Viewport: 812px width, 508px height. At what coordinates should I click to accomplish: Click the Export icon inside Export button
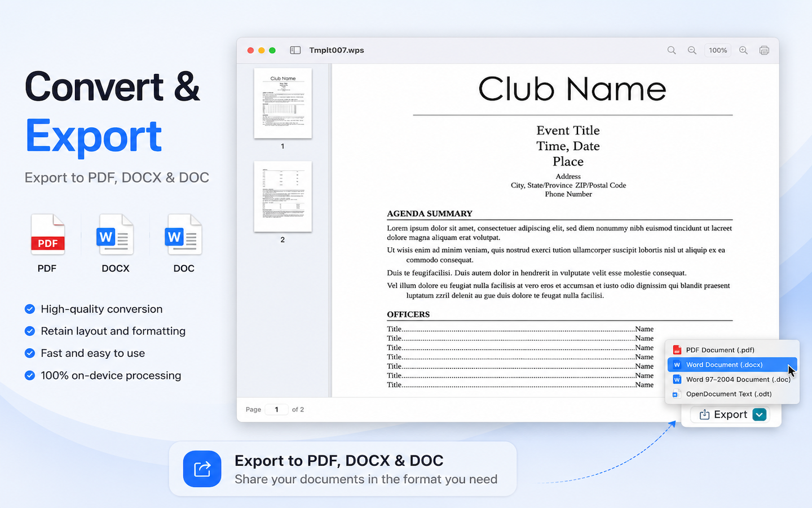click(x=704, y=414)
